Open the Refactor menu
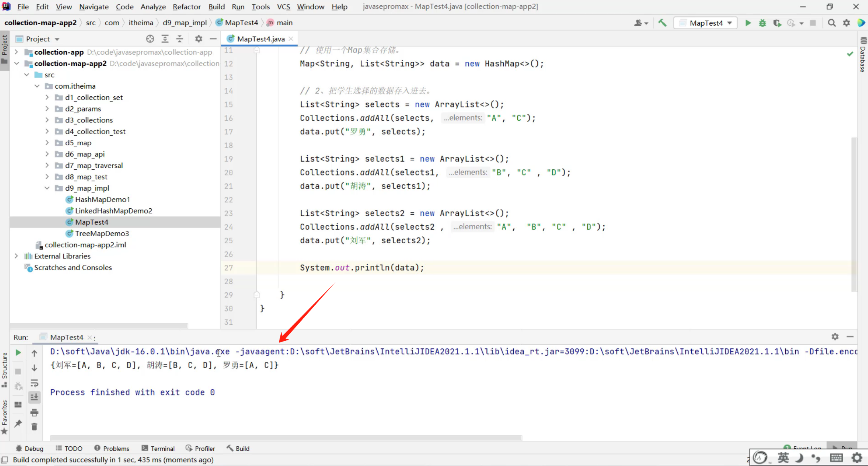 186,7
